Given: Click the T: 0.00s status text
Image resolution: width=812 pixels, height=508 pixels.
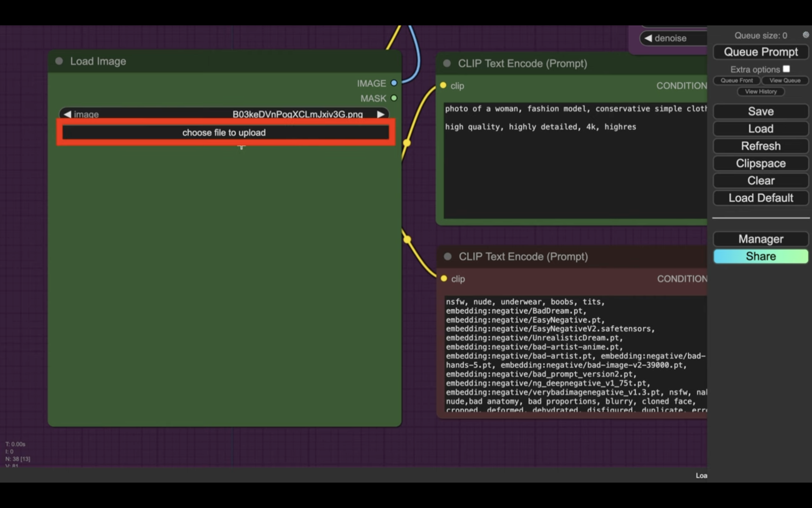Looking at the screenshot, I should [x=16, y=444].
